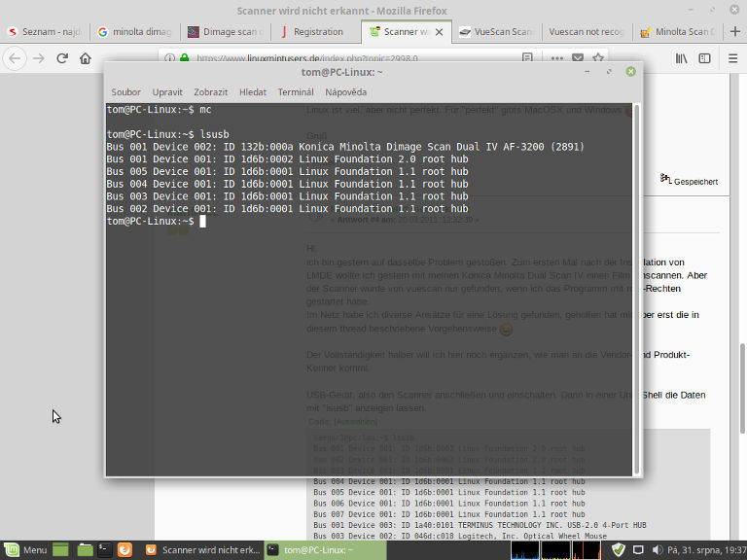
Task: Click the Linux Foundation 2.0 root hub line
Action: (x=287, y=159)
